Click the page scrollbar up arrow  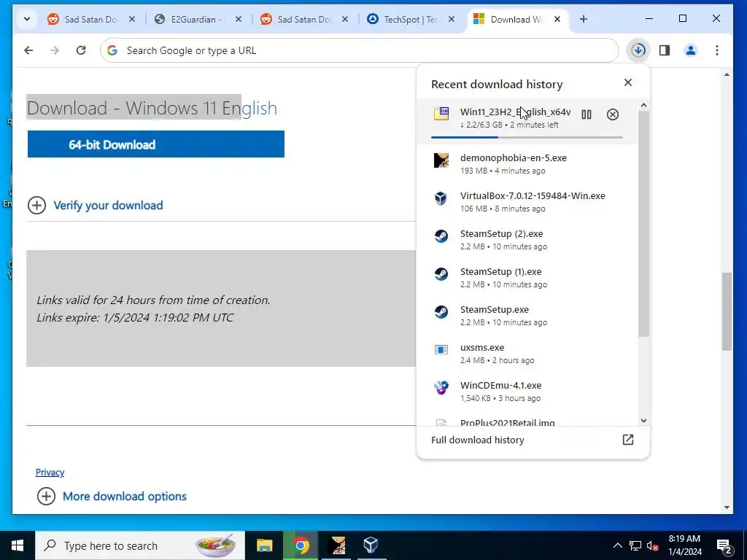click(727, 75)
